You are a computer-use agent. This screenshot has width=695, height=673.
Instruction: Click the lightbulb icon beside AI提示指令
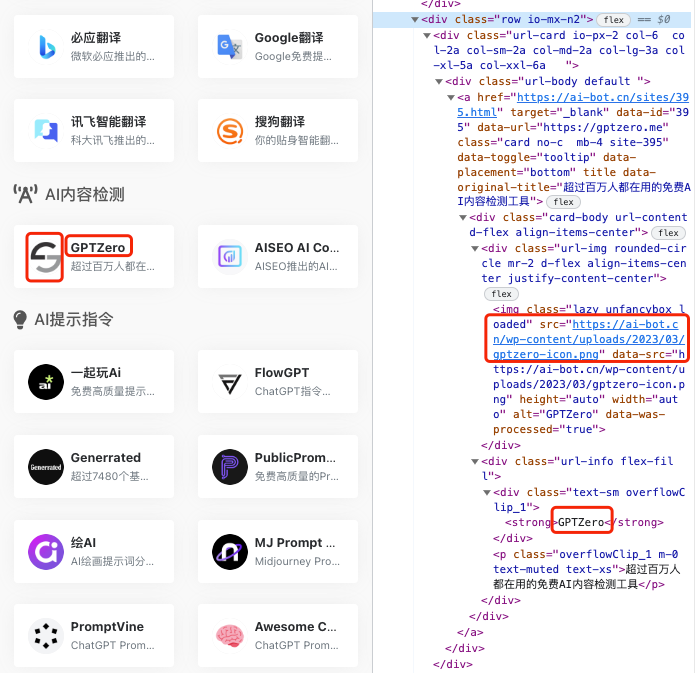20,319
